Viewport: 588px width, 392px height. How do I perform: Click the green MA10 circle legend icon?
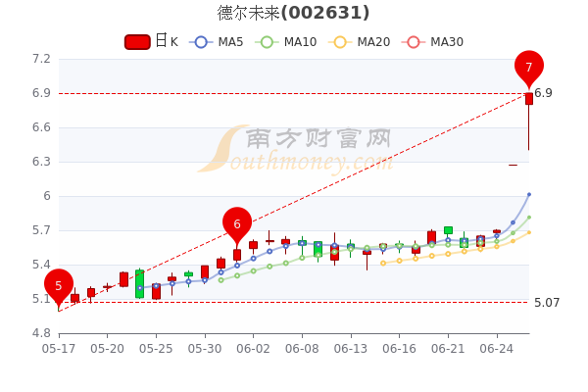268,42
